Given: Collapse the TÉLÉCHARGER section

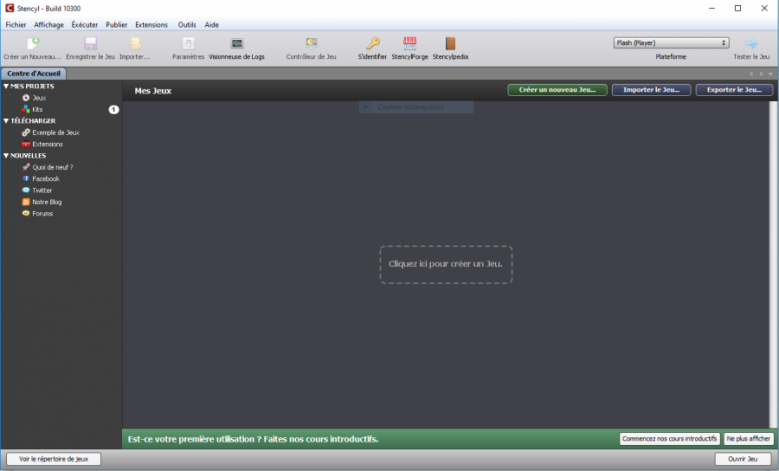Looking at the screenshot, I should pyautogui.click(x=6, y=121).
